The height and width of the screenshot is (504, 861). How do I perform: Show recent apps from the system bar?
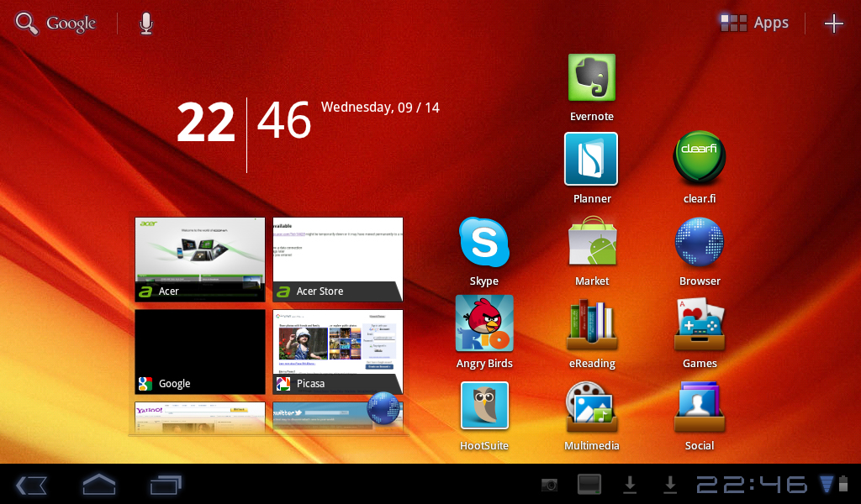coord(165,485)
